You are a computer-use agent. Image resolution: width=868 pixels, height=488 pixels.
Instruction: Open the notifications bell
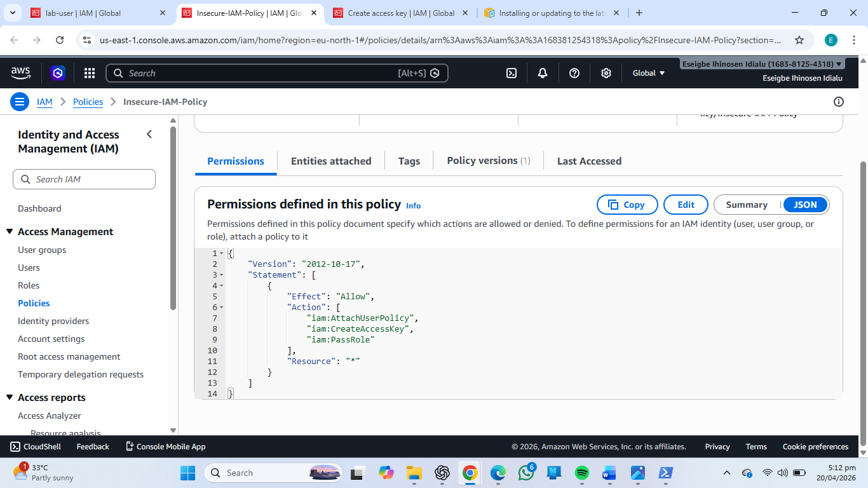tap(543, 73)
